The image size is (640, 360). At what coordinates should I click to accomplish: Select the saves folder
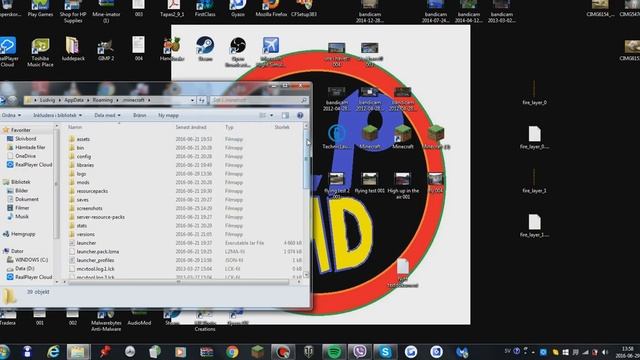tap(82, 200)
